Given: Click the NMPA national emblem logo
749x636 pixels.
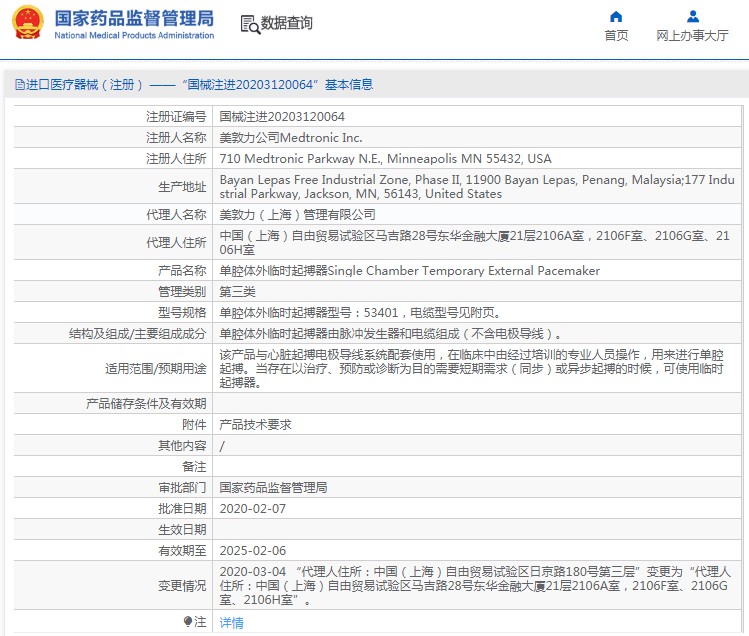Looking at the screenshot, I should pyautogui.click(x=28, y=24).
